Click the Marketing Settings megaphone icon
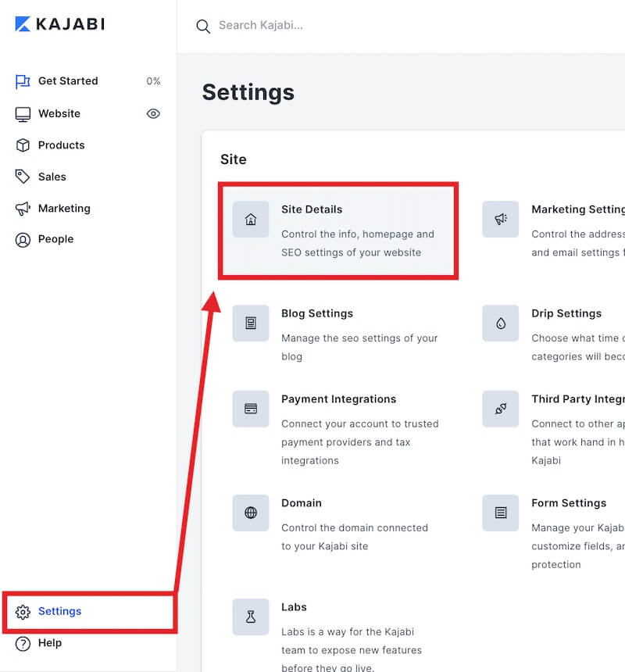This screenshot has height=672, width=625. pyautogui.click(x=500, y=219)
